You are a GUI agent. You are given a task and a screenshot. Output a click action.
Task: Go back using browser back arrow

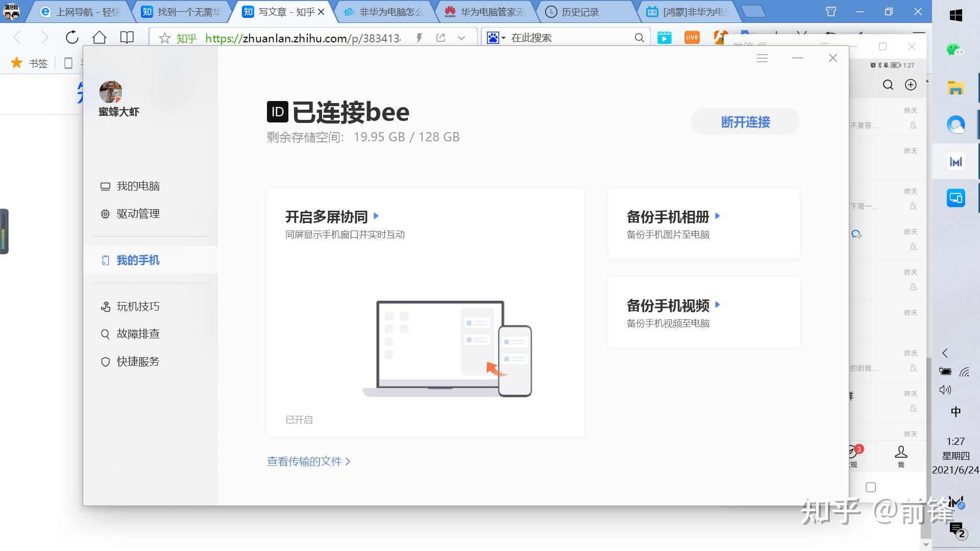17,37
